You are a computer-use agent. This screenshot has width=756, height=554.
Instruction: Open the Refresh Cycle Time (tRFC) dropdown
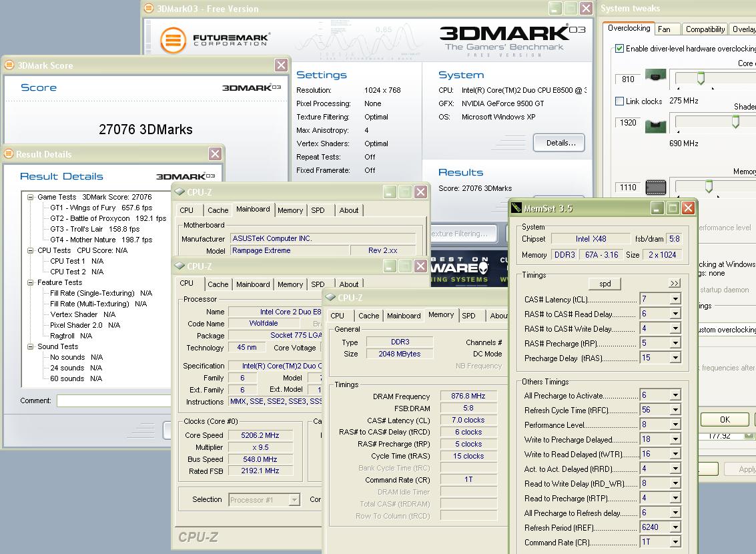click(675, 410)
